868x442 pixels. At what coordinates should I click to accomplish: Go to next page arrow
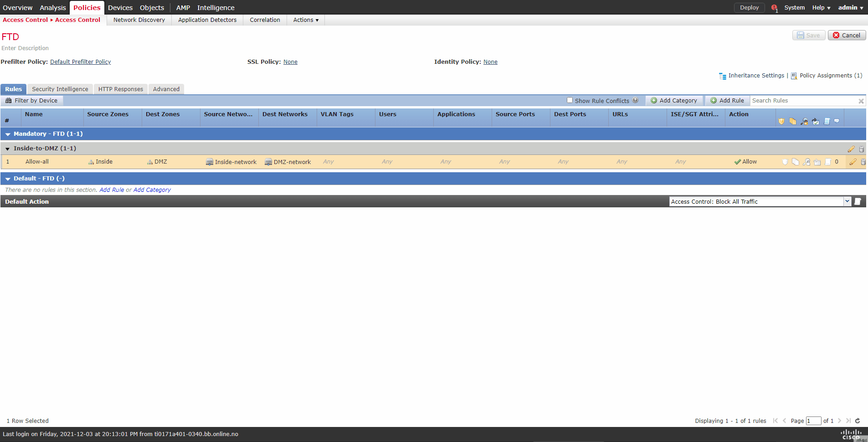(x=839, y=421)
